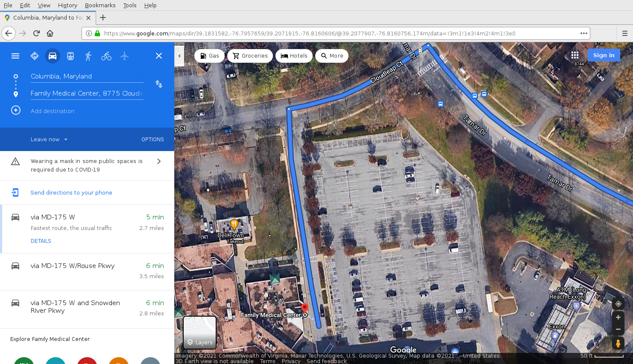633x364 pixels.
Task: Show your location on the map
Action: click(618, 304)
